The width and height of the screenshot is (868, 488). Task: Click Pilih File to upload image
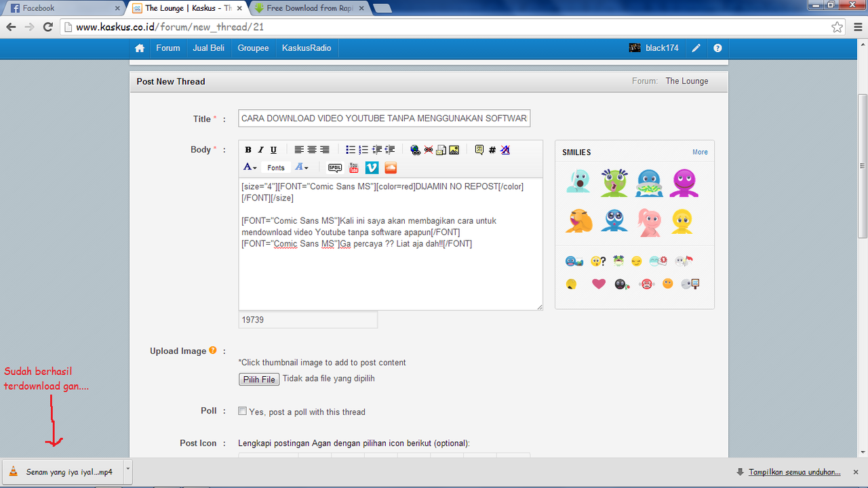click(259, 380)
